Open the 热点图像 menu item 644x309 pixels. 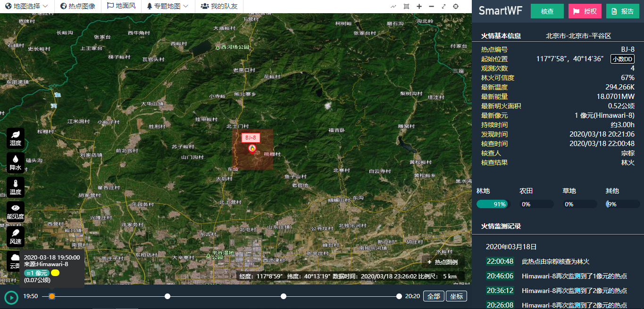pyautogui.click(x=78, y=7)
